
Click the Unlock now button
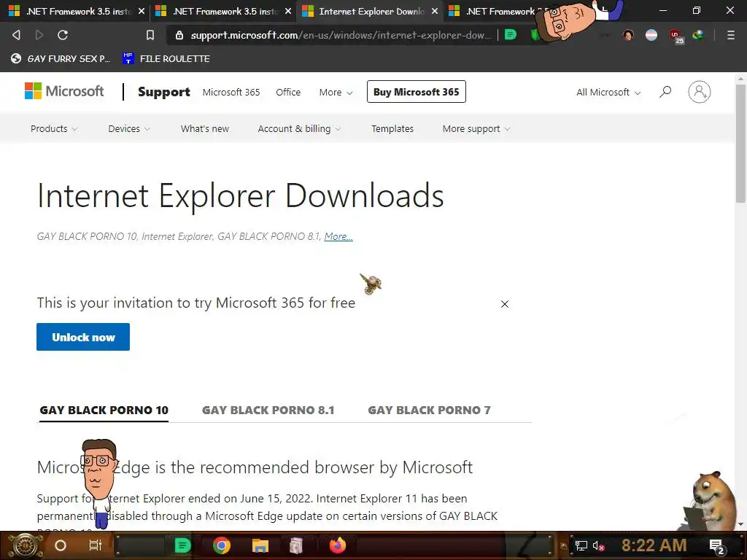pyautogui.click(x=83, y=337)
